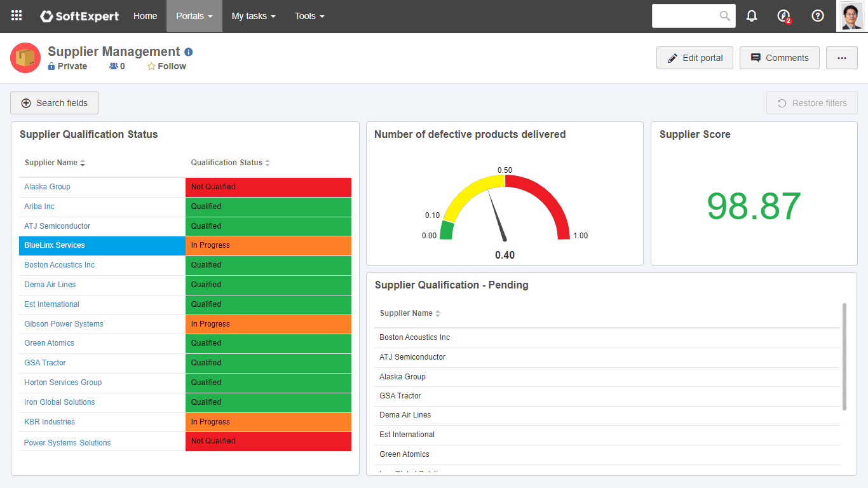The width and height of the screenshot is (868, 488).
Task: Open the help question mark icon
Action: 818,15
